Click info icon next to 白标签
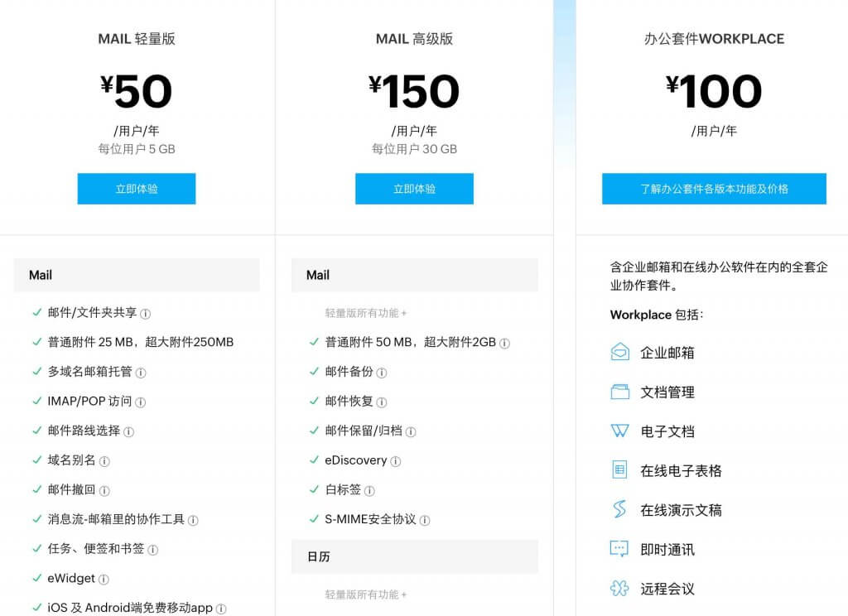The image size is (848, 616). [x=370, y=491]
